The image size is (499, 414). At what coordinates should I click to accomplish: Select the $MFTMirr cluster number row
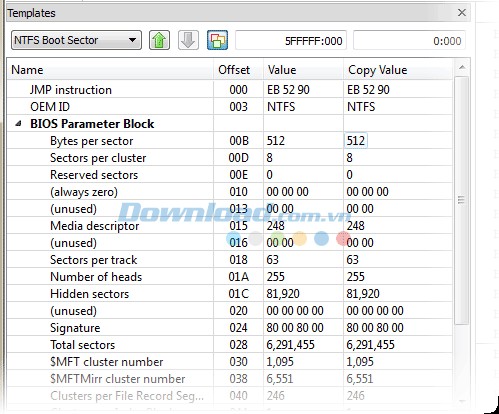point(230,379)
